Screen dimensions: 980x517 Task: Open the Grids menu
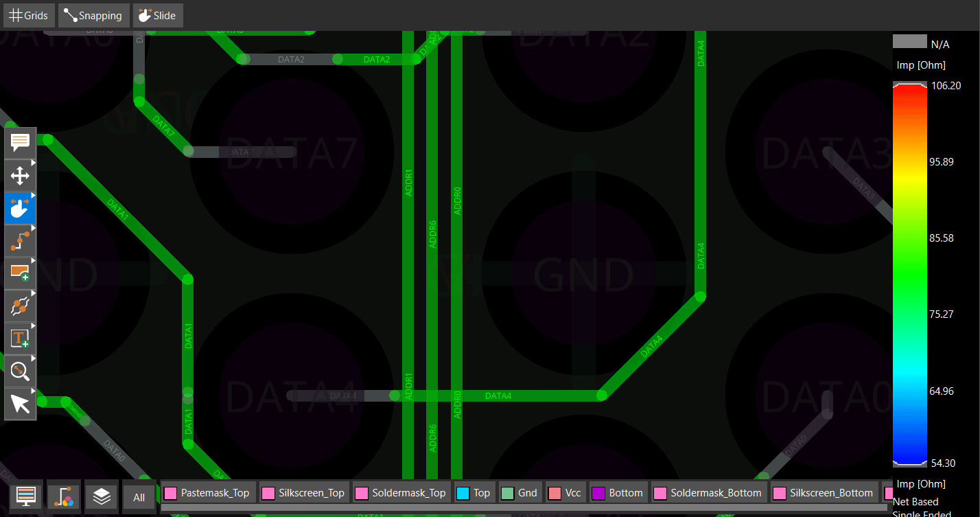(28, 15)
